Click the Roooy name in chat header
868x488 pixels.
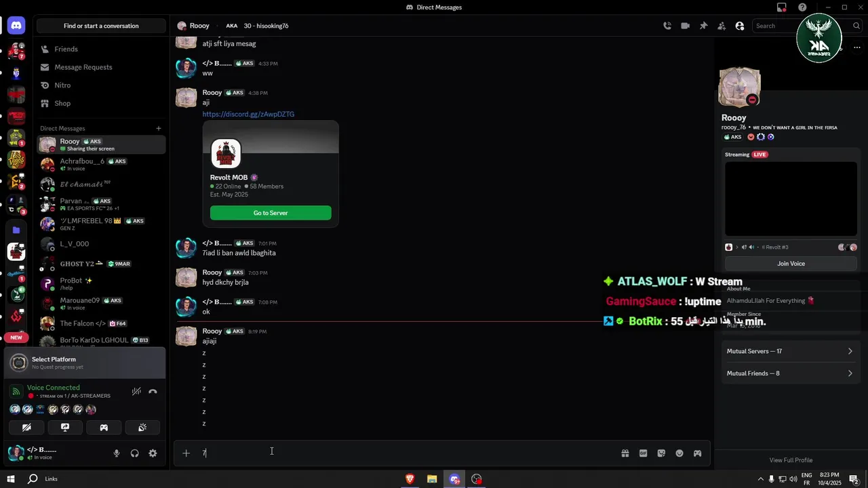click(199, 26)
